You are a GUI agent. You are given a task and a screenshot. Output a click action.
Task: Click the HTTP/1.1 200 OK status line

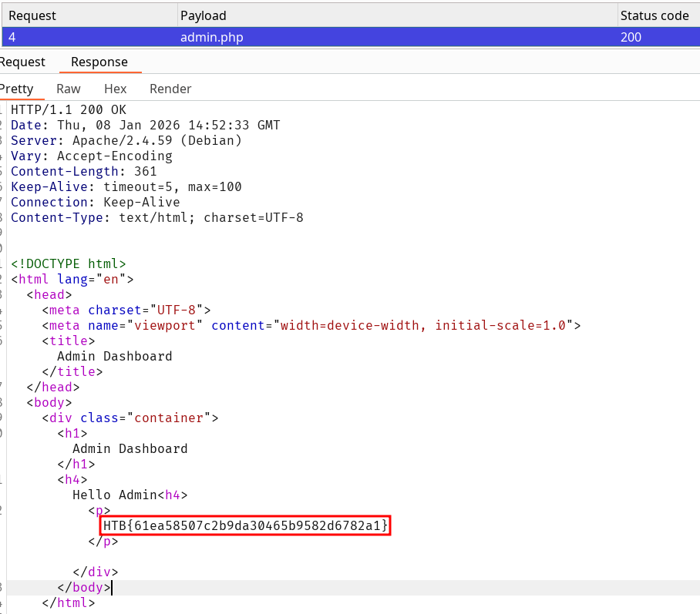pos(69,110)
